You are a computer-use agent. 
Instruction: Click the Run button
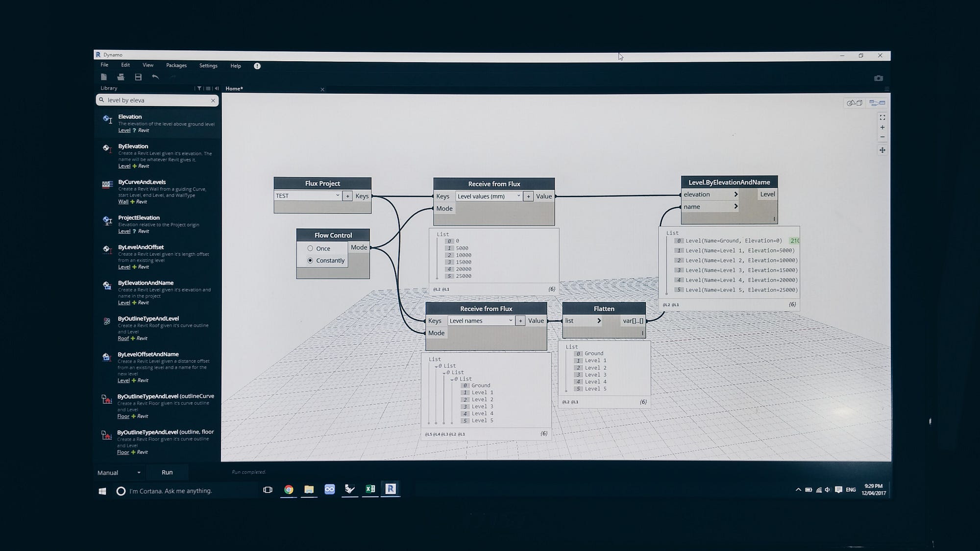tap(167, 473)
